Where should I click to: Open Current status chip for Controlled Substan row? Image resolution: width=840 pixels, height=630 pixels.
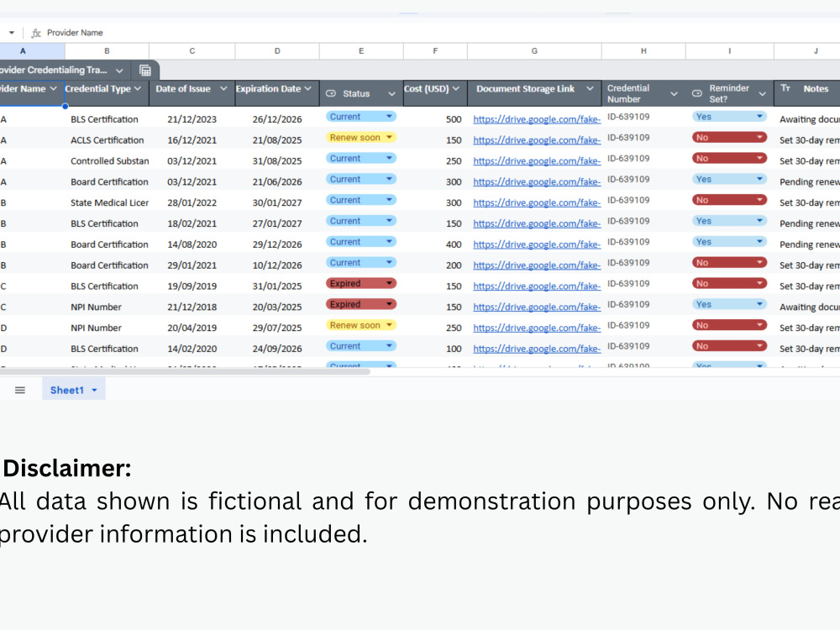(361, 159)
